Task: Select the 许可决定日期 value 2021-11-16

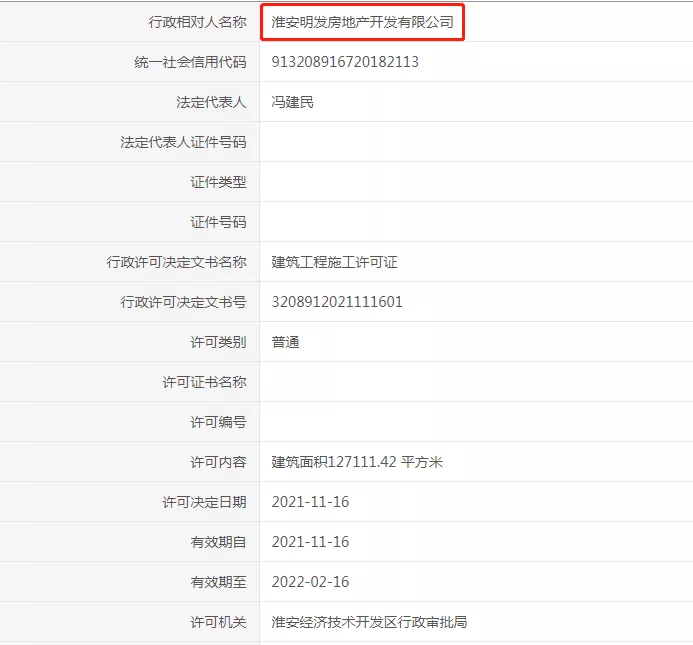Action: 310,502
